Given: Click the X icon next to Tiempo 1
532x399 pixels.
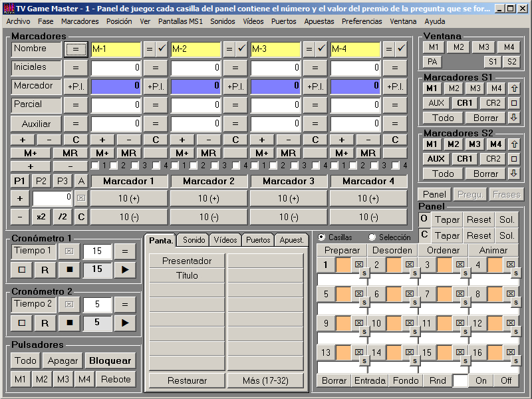Looking at the screenshot, I should [x=69, y=251].
